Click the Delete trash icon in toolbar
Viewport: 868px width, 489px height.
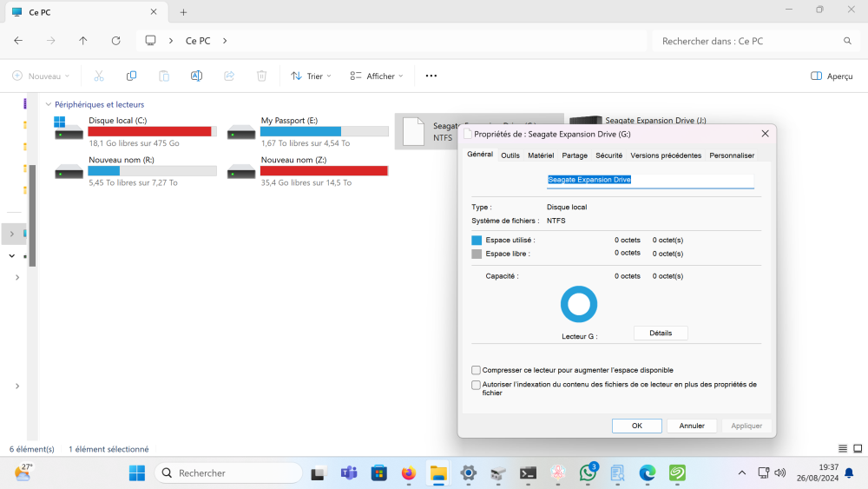coord(261,76)
